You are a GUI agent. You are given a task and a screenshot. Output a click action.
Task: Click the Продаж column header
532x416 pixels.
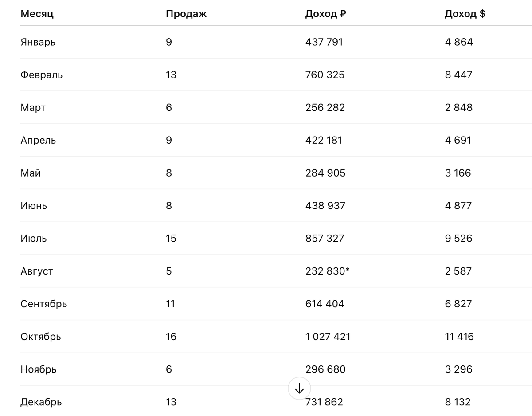click(186, 14)
